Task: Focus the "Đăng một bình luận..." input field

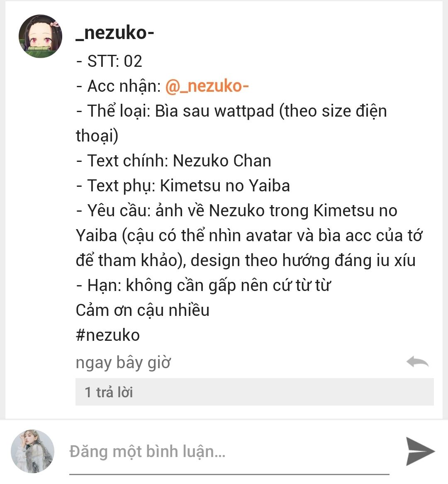Action: [x=229, y=451]
